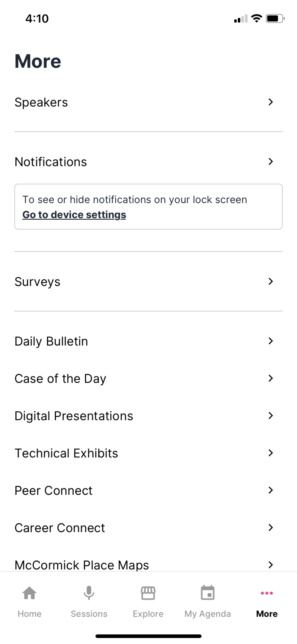Expand Surveys via chevron arrow
The image size is (297, 644).
[271, 281]
